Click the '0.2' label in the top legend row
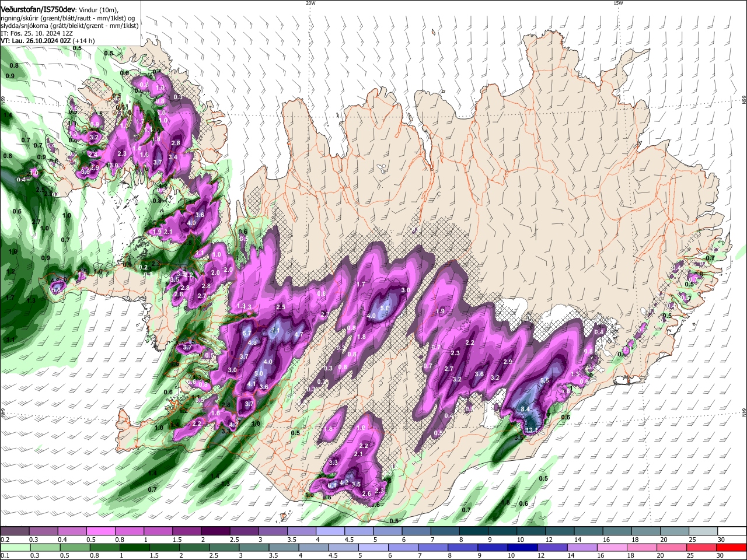This screenshot has height=560, width=747. pyautogui.click(x=5, y=540)
